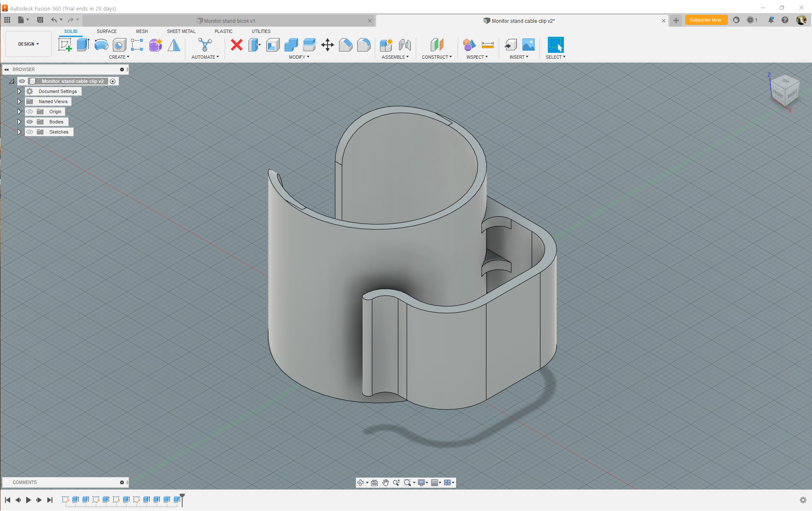Switch to the Surface tab

point(107,31)
